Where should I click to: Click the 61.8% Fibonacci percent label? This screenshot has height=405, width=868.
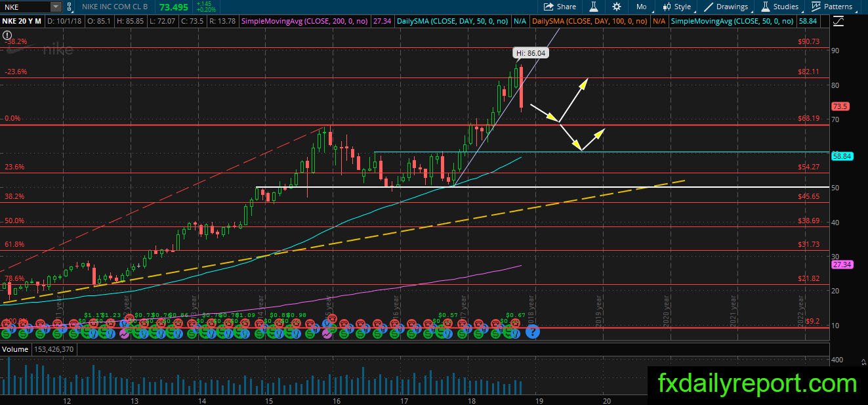[14, 244]
